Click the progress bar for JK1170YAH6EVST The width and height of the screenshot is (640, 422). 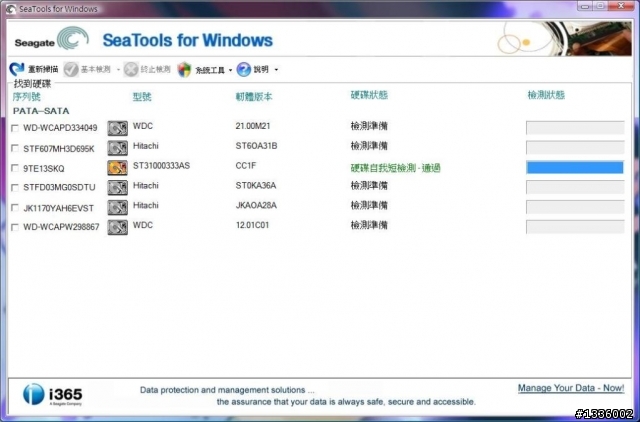(575, 207)
